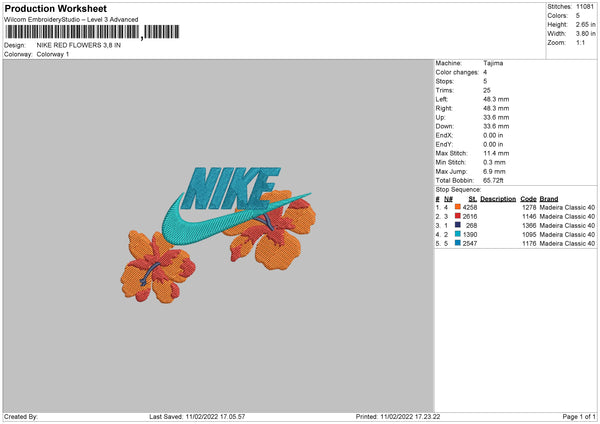Click the Stitches value "11081"
600x424 pixels.
(585, 7)
